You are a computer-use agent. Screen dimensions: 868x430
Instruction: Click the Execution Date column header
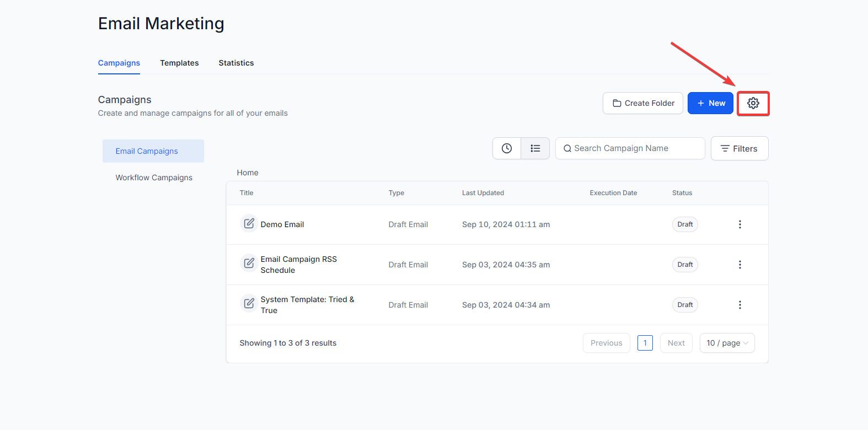pyautogui.click(x=613, y=193)
